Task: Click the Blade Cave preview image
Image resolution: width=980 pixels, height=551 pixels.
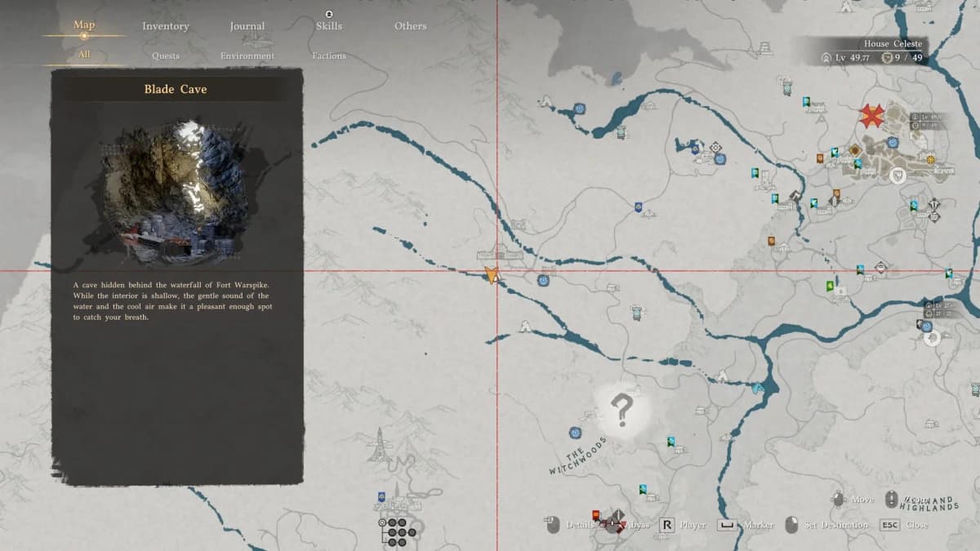Action: tap(177, 193)
